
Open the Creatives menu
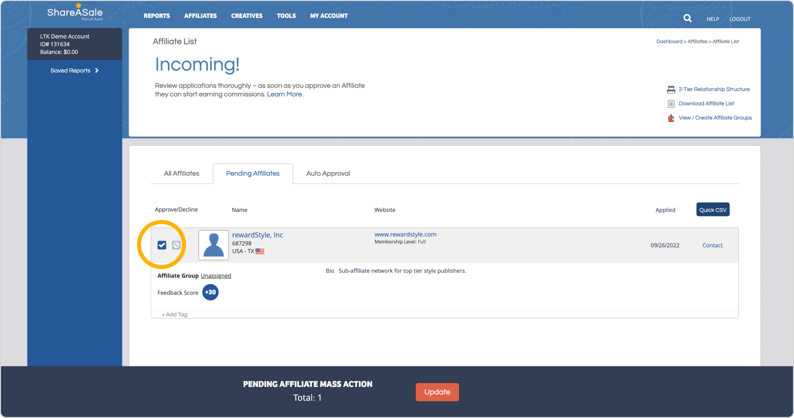point(247,16)
